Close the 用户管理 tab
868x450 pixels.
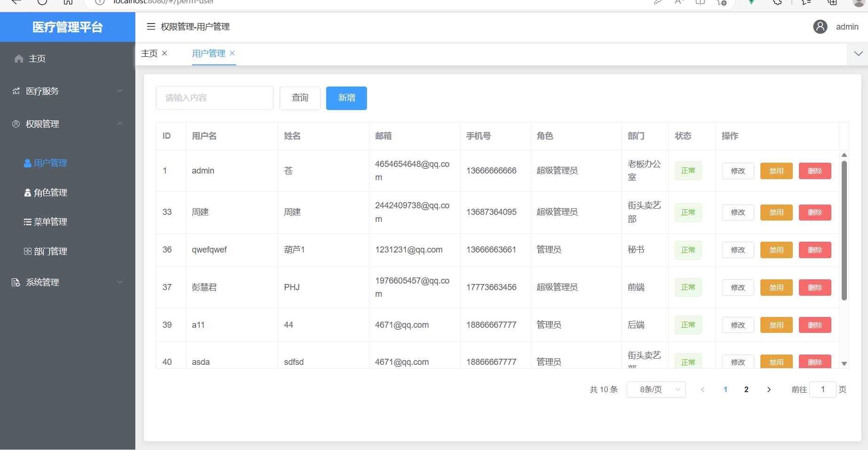pyautogui.click(x=232, y=53)
